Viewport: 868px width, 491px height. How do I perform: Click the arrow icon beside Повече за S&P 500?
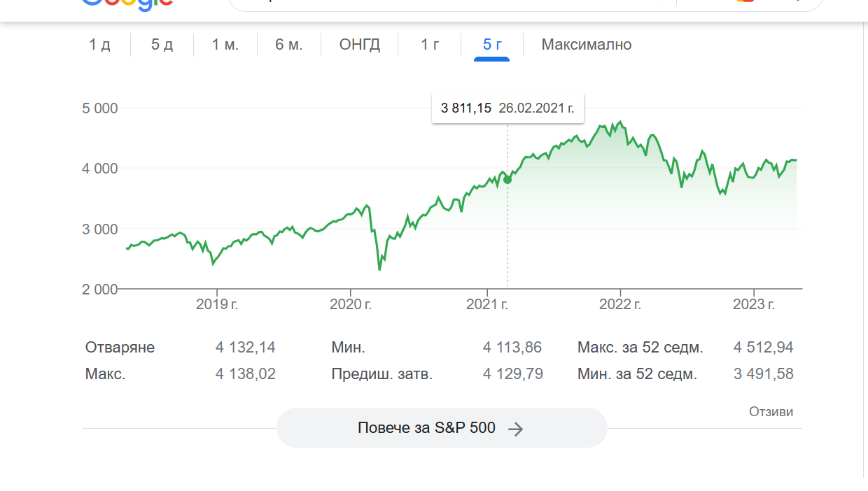click(515, 429)
